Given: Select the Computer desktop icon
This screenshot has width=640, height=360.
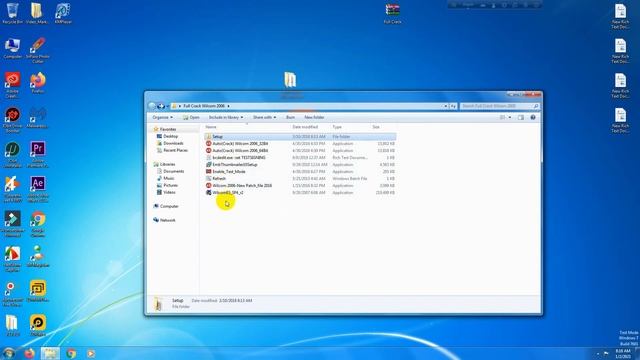Looking at the screenshot, I should [12, 48].
